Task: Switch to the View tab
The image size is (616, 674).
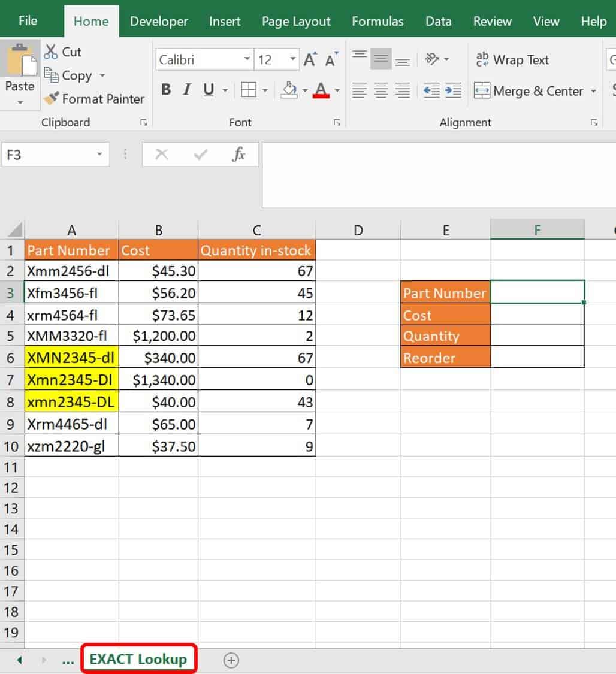Action: (546, 21)
